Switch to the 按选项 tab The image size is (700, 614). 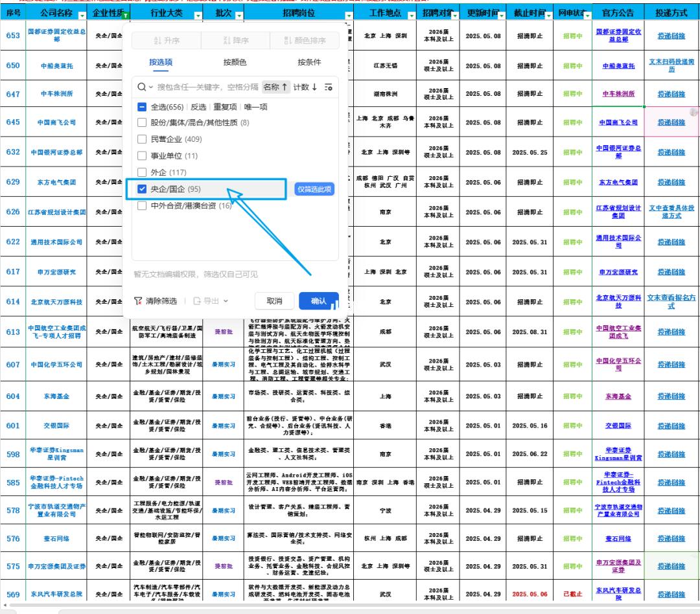(161, 62)
